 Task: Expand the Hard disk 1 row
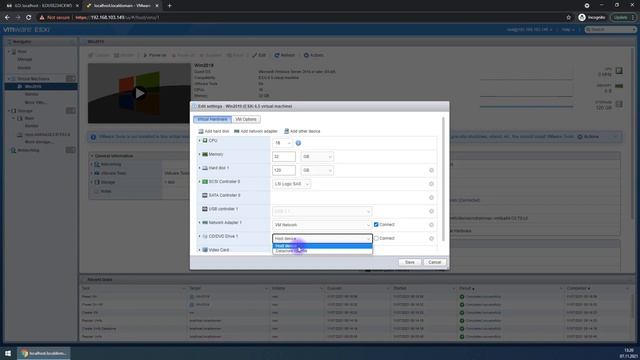click(x=200, y=168)
